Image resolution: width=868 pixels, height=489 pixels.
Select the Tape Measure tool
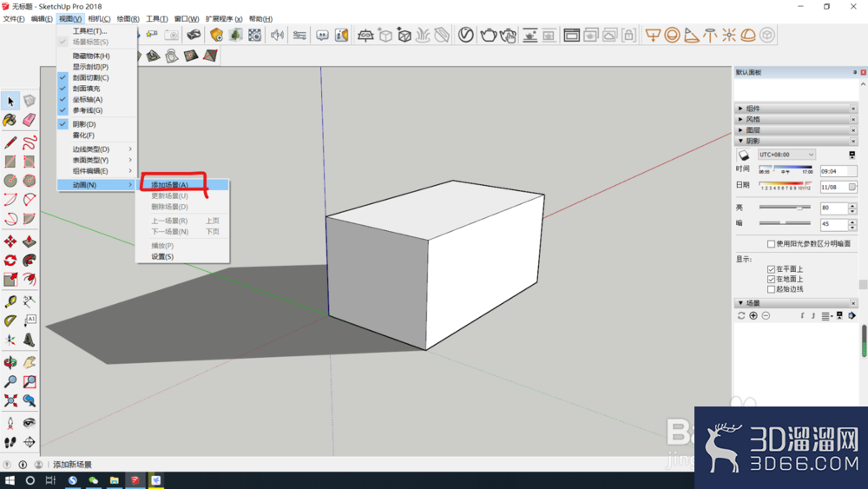10,301
